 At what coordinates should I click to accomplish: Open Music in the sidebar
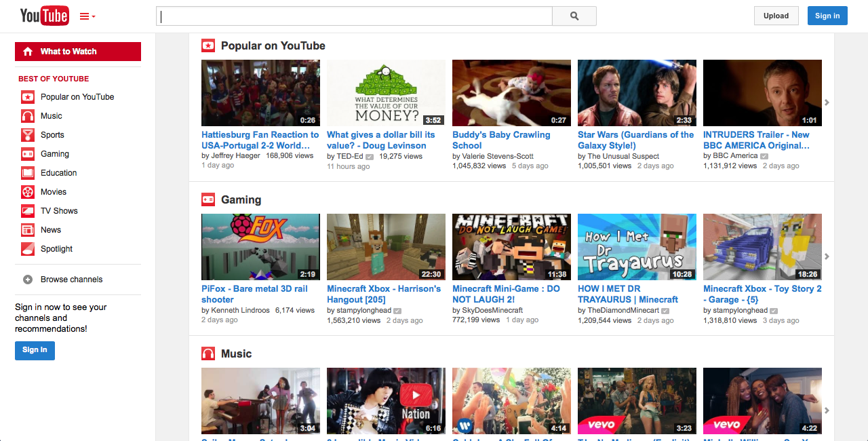coord(52,116)
